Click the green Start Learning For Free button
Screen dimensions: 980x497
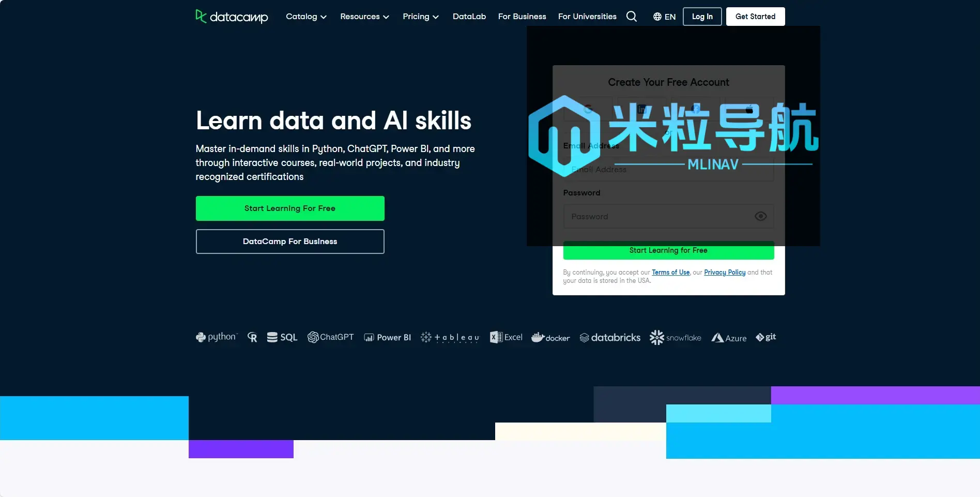pyautogui.click(x=289, y=208)
